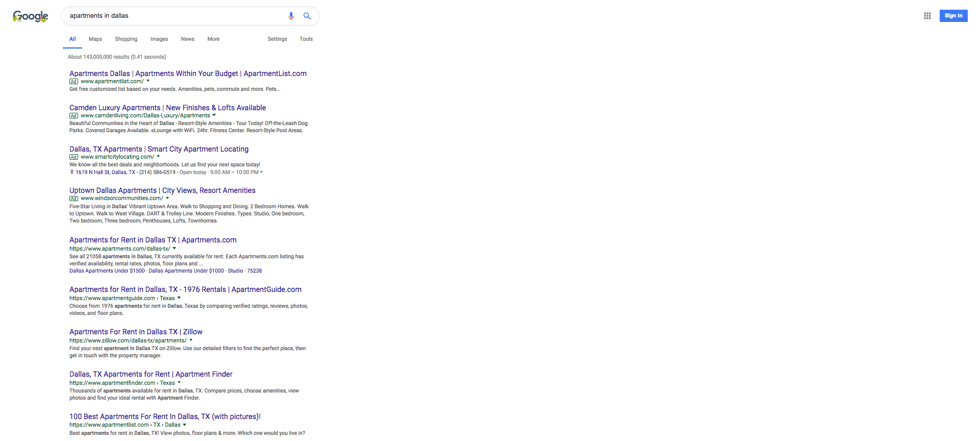
Task: Click https://www.zillow.com/dallas-tx/apartments/ URL text
Action: tap(128, 340)
